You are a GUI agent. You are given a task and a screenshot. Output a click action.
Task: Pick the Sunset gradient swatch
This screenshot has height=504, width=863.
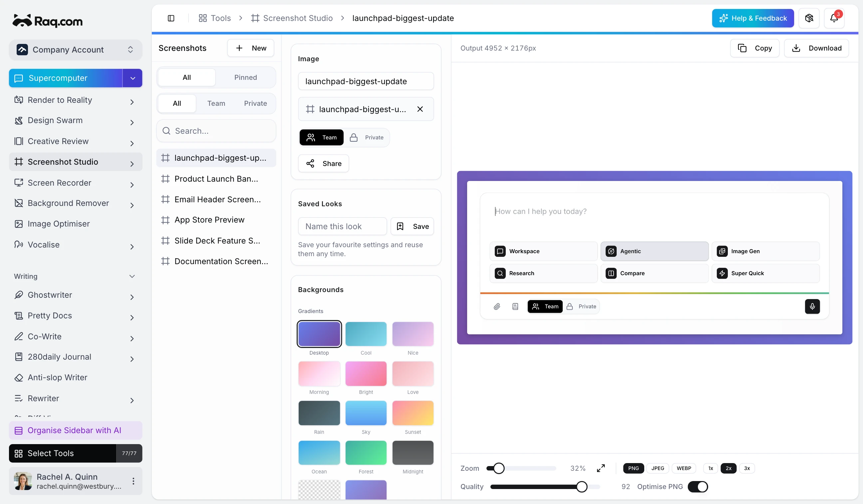413,413
